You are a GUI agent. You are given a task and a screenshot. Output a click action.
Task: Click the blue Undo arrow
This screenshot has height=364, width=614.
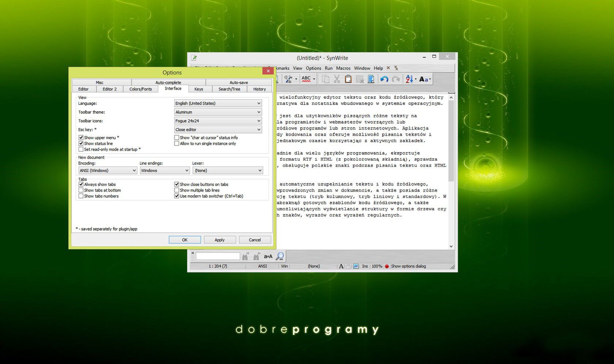(x=384, y=79)
